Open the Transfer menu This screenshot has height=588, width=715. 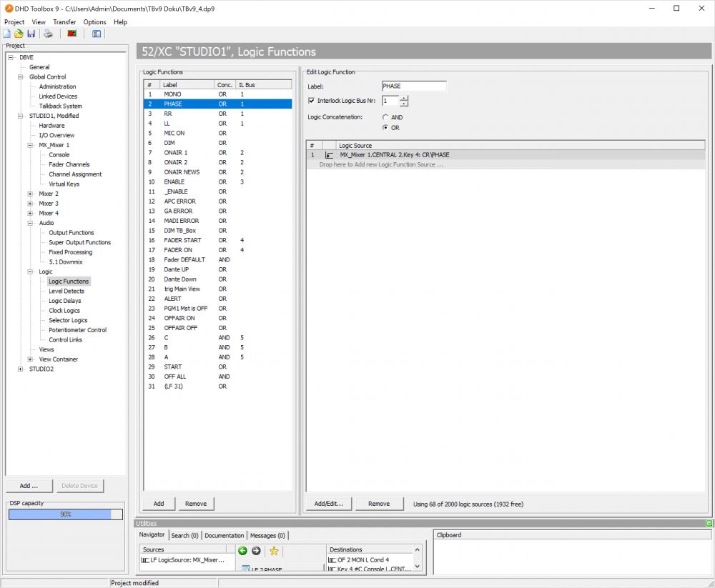pos(64,21)
